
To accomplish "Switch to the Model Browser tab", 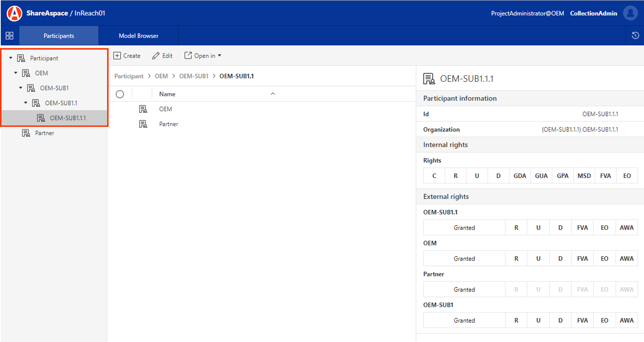I will pos(138,36).
